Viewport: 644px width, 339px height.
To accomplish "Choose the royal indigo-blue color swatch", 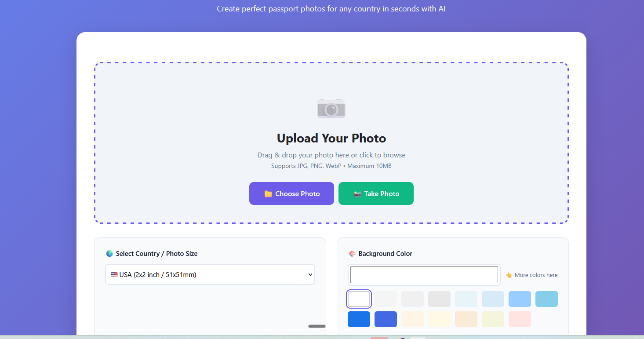I will click(x=386, y=319).
